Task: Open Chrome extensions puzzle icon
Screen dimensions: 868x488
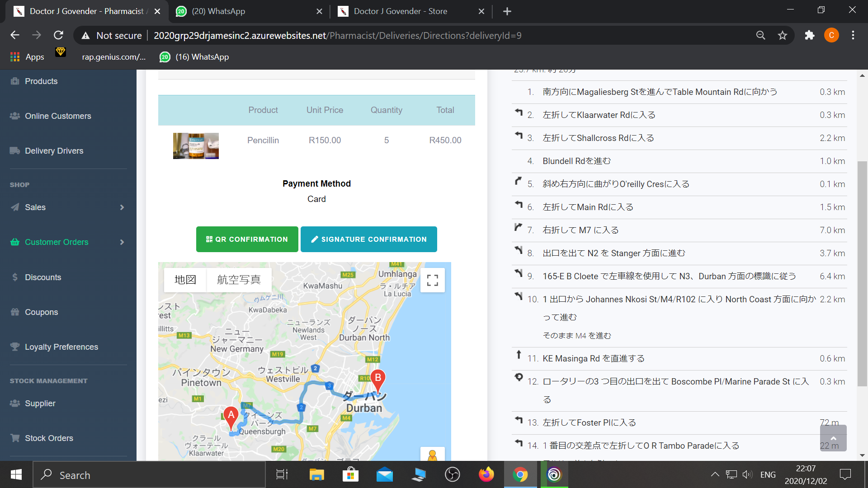Action: coord(809,35)
